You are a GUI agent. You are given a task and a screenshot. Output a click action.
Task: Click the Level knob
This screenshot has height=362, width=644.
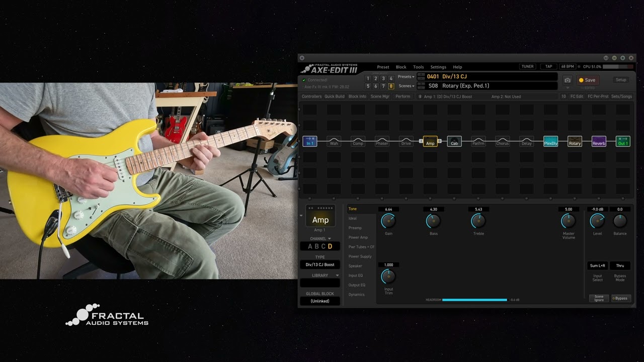pos(597,220)
